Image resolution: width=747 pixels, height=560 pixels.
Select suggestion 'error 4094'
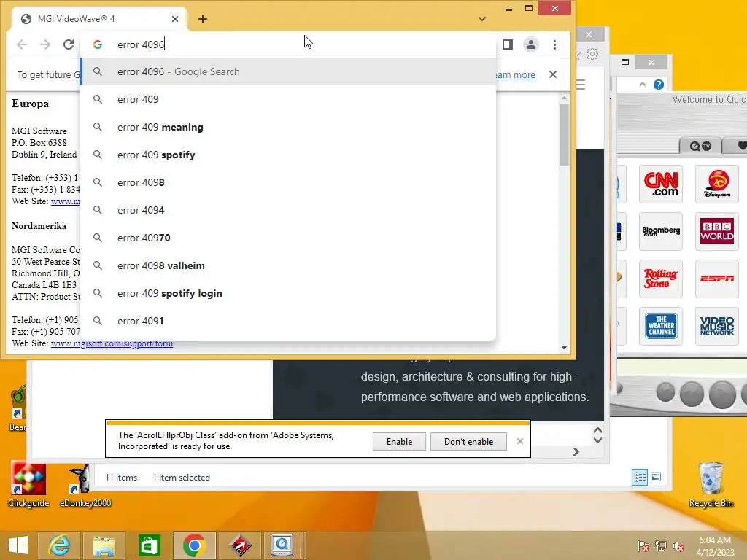coord(288,210)
